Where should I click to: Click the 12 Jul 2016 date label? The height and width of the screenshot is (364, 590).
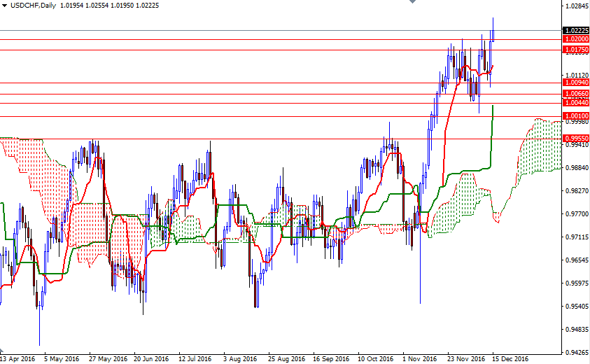[195, 358]
